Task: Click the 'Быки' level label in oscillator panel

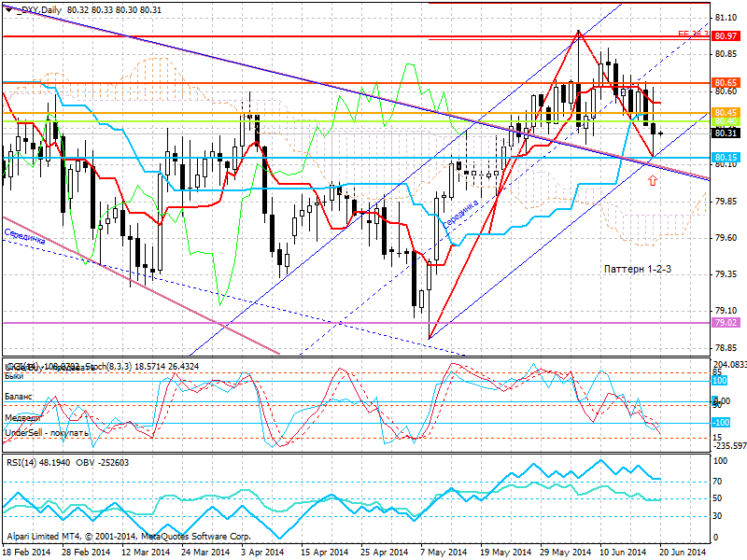Action: [x=14, y=376]
